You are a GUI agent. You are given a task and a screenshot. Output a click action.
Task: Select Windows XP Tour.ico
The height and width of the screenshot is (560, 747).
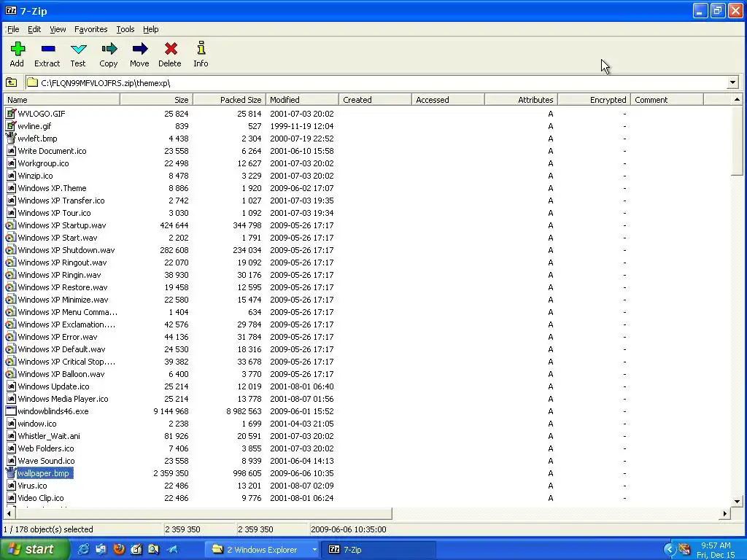pyautogui.click(x=54, y=213)
